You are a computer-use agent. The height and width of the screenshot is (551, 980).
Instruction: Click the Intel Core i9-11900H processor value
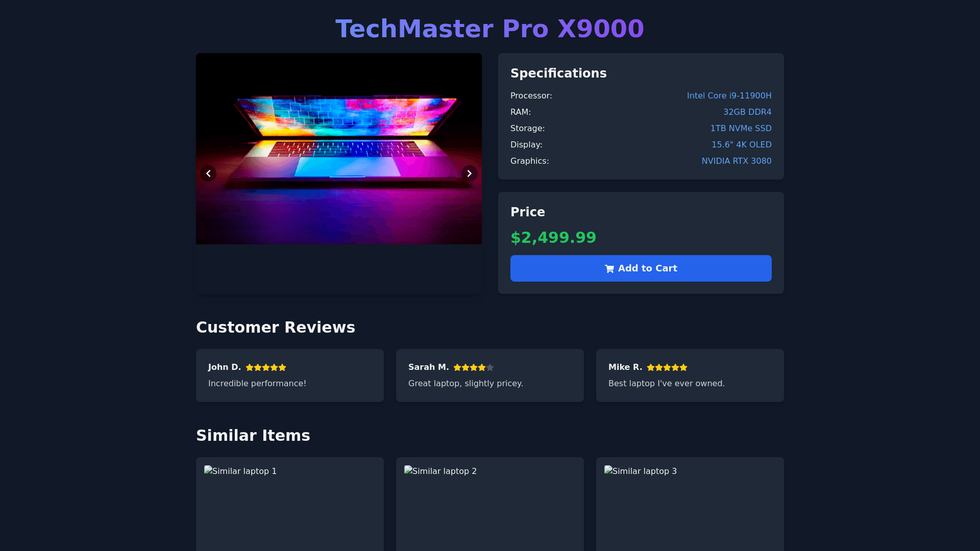[729, 96]
